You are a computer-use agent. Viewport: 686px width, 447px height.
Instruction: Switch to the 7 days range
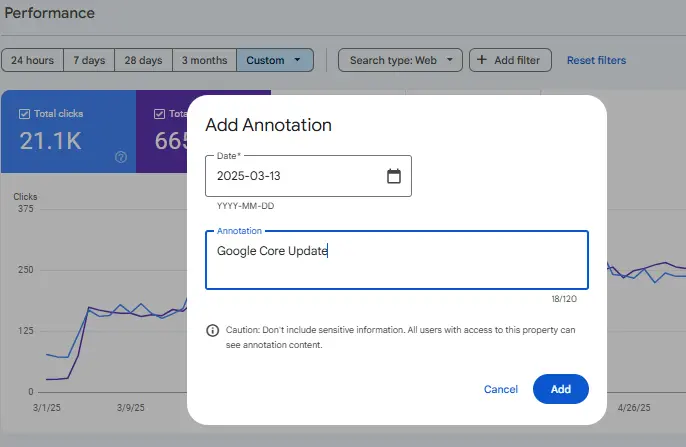point(90,60)
